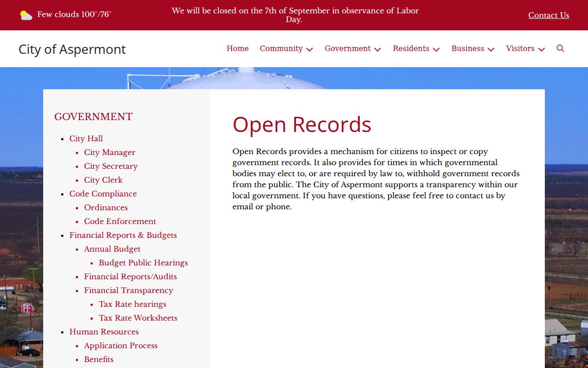Expand the Community menu chevron
This screenshot has width=588, height=368.
click(310, 49)
